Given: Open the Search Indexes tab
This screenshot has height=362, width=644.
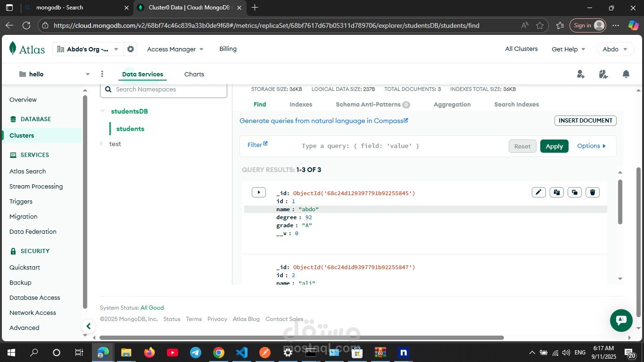Looking at the screenshot, I should click(516, 104).
